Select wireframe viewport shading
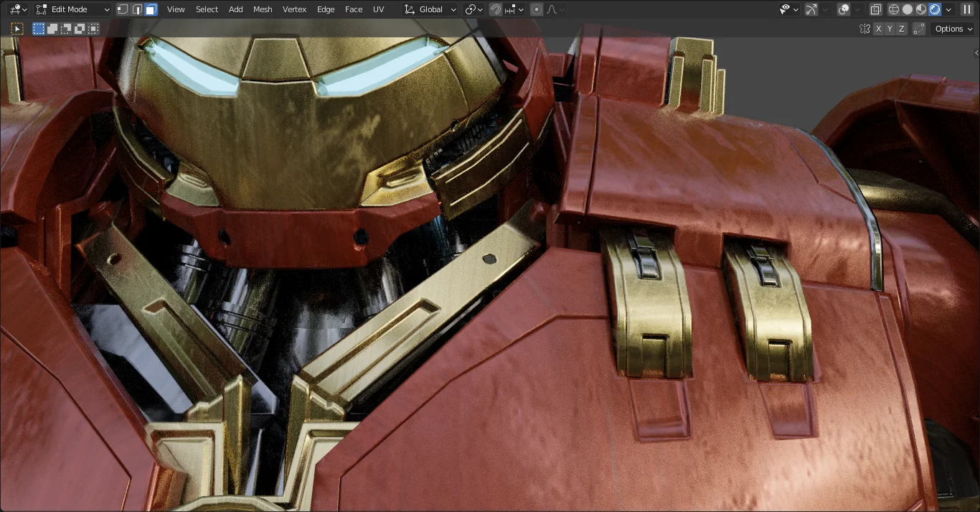Image resolution: width=980 pixels, height=512 pixels. click(x=894, y=9)
